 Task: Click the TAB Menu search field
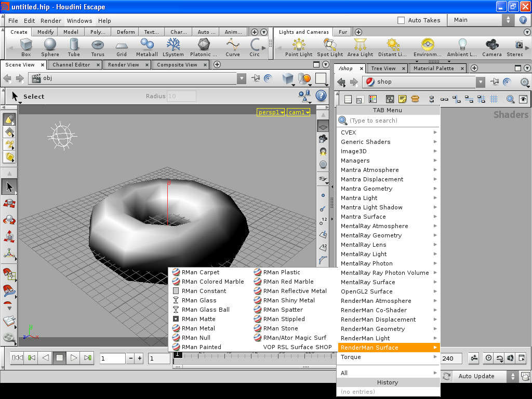click(389, 121)
